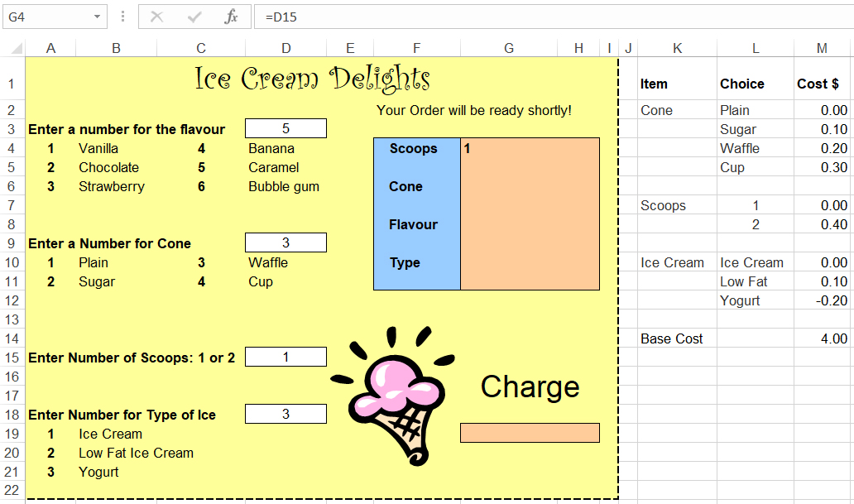The height and width of the screenshot is (504, 854).
Task: Click the ice cream cone clipart image
Action: click(x=392, y=395)
